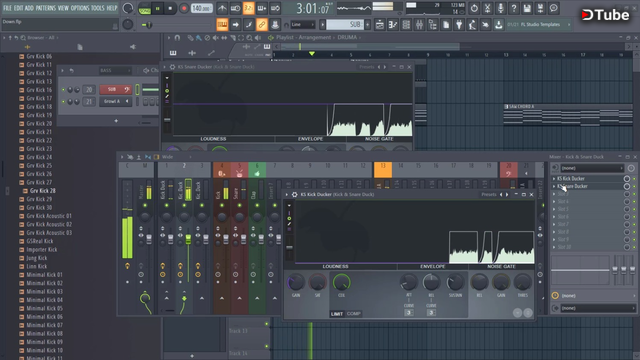Stop playback with the stop button
640x360 pixels.
pyautogui.click(x=170, y=8)
